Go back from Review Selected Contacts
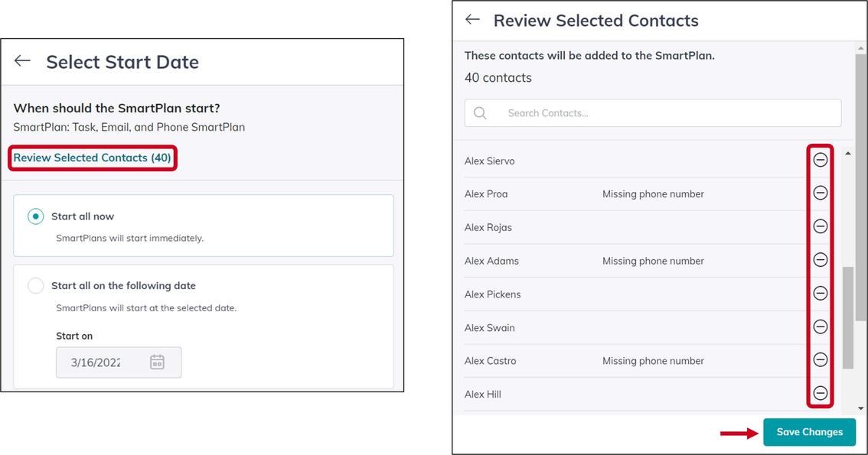868x455 pixels. coord(473,20)
